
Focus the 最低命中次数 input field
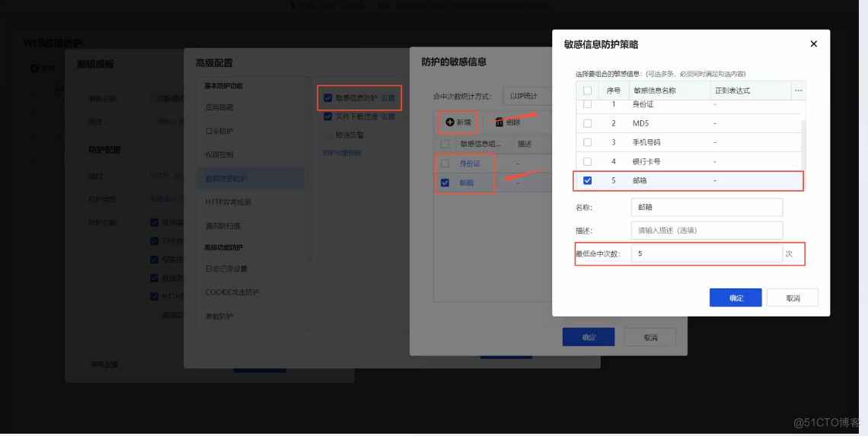coord(707,253)
